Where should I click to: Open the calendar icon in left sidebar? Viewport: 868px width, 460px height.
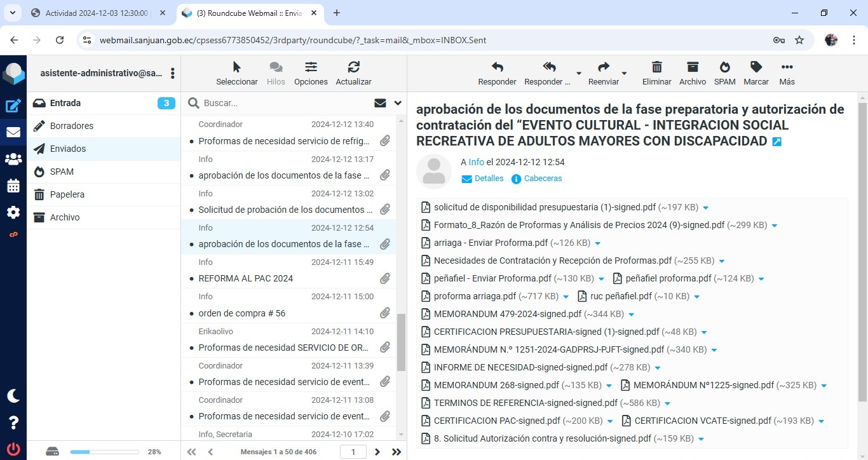(x=13, y=186)
